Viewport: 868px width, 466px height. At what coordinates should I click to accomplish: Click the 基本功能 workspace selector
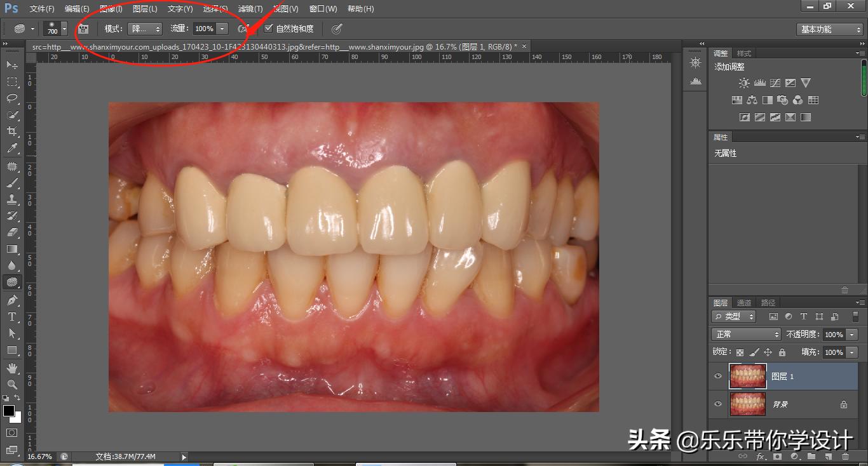tap(829, 29)
